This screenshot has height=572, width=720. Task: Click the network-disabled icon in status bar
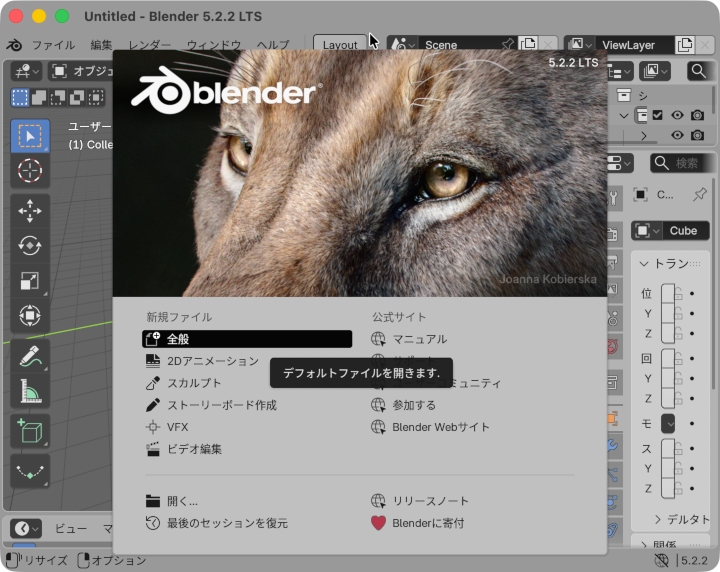click(x=661, y=560)
